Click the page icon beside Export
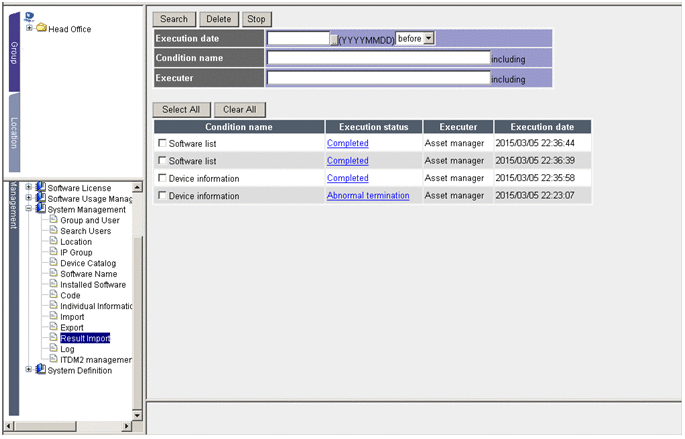Screen dimensions: 685x439 (54, 328)
